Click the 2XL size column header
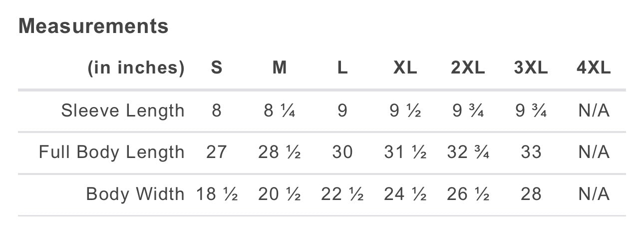Screen dimensions: 644x232 click(468, 67)
